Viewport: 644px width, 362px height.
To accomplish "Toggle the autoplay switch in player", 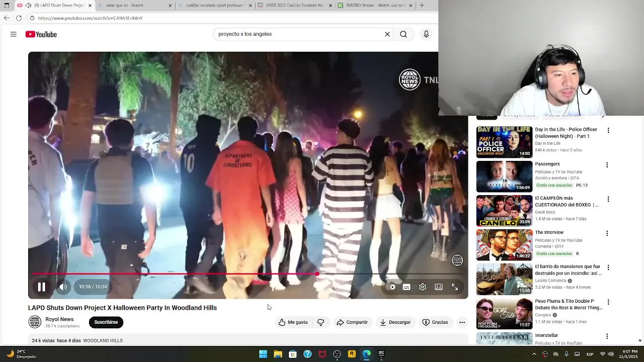I will 392,287.
